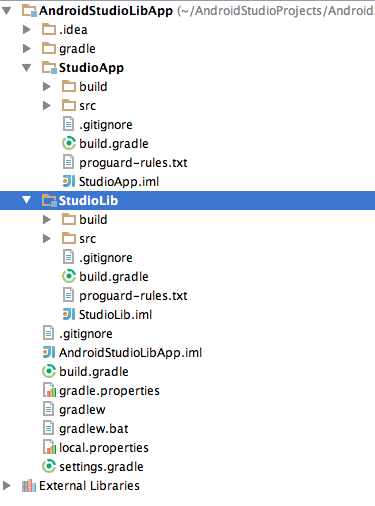Click the Gradle icon of StudioApp build.gradle
Screen dimensions: 375x506
click(x=69, y=143)
